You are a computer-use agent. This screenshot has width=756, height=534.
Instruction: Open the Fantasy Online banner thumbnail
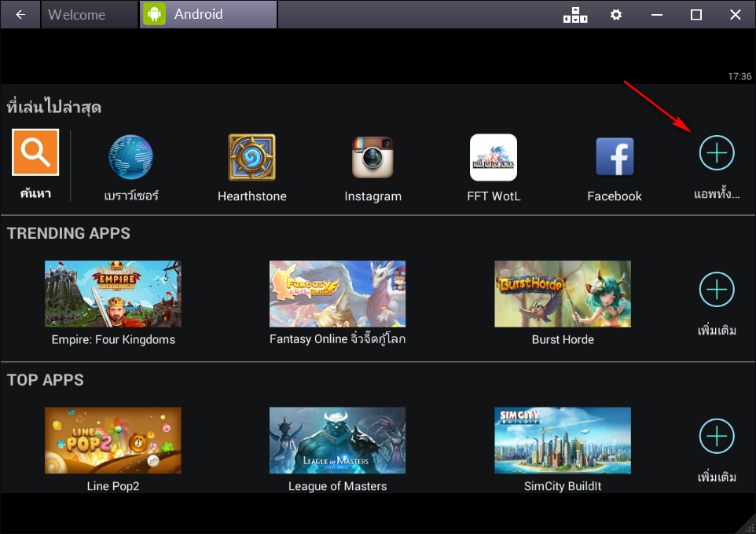click(337, 294)
